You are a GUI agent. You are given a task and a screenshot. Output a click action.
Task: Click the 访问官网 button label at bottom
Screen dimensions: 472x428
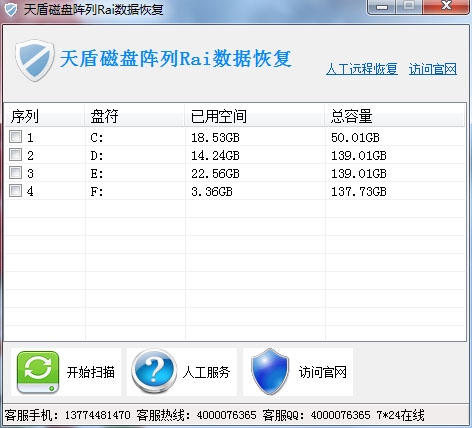pyautogui.click(x=323, y=372)
